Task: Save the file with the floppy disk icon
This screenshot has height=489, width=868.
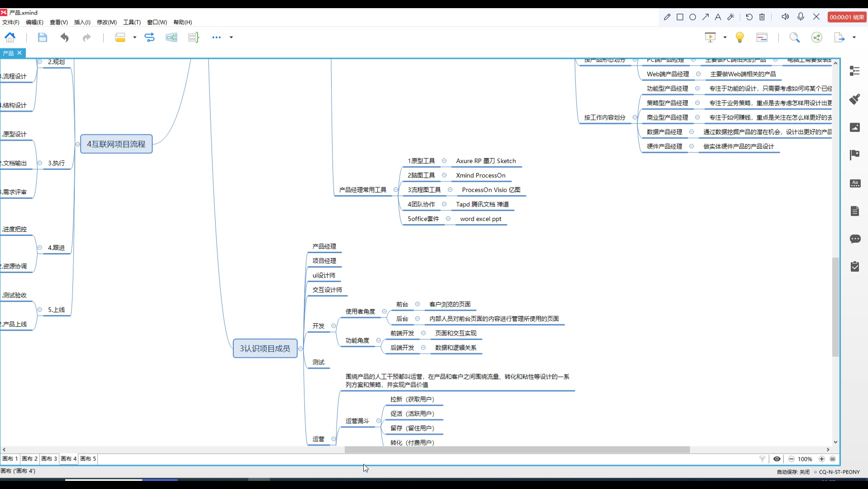Action: (42, 38)
